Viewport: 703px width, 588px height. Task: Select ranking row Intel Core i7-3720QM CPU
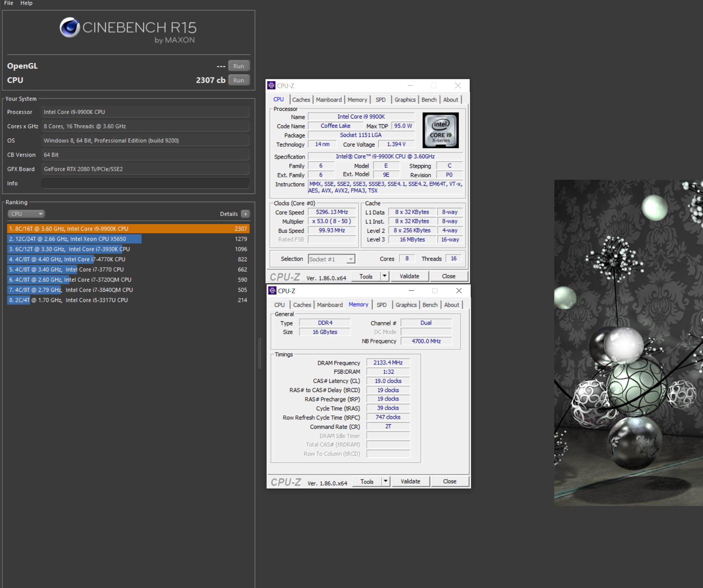pos(128,280)
